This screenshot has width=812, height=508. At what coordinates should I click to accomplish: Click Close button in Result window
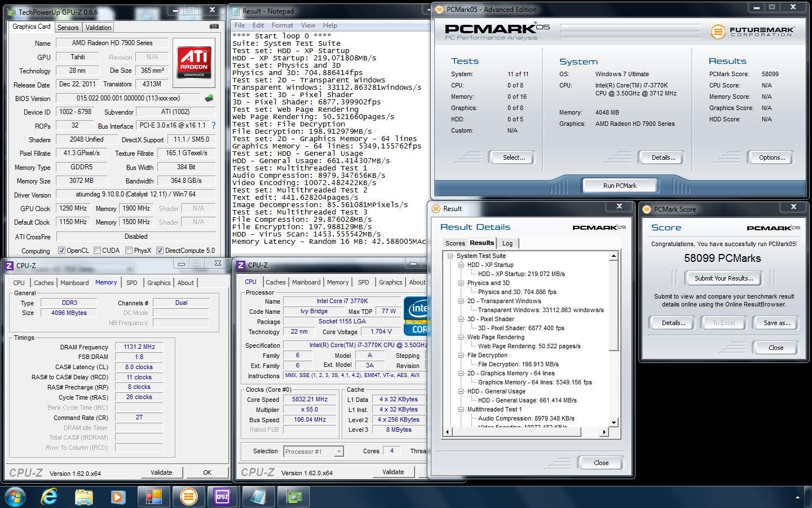click(x=601, y=463)
